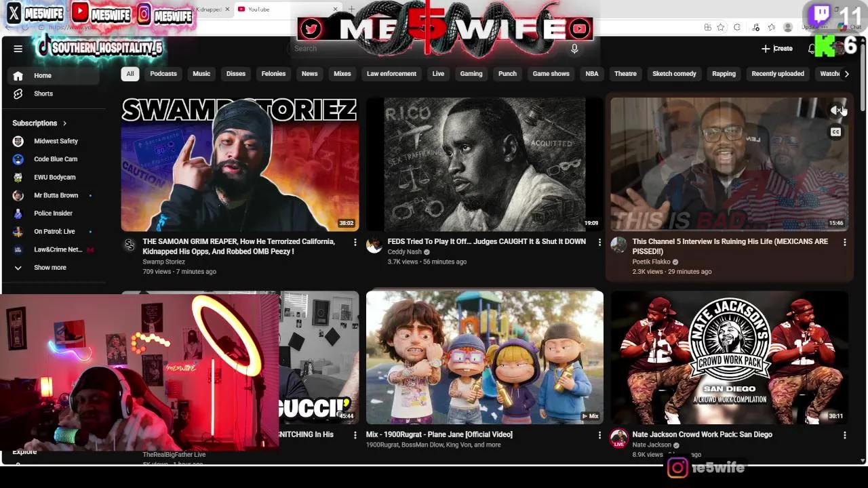Open Swamp Storiez channel name link
This screenshot has width=868, height=488.
click(x=163, y=262)
